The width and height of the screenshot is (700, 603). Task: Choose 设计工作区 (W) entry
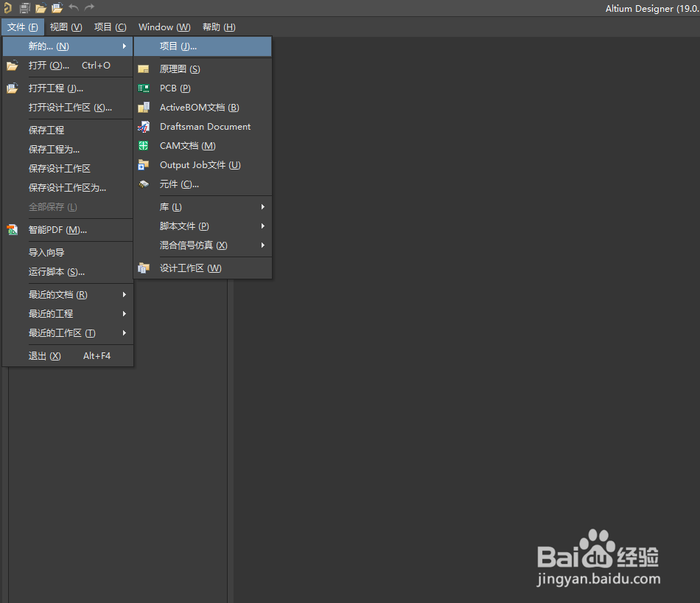point(203,268)
